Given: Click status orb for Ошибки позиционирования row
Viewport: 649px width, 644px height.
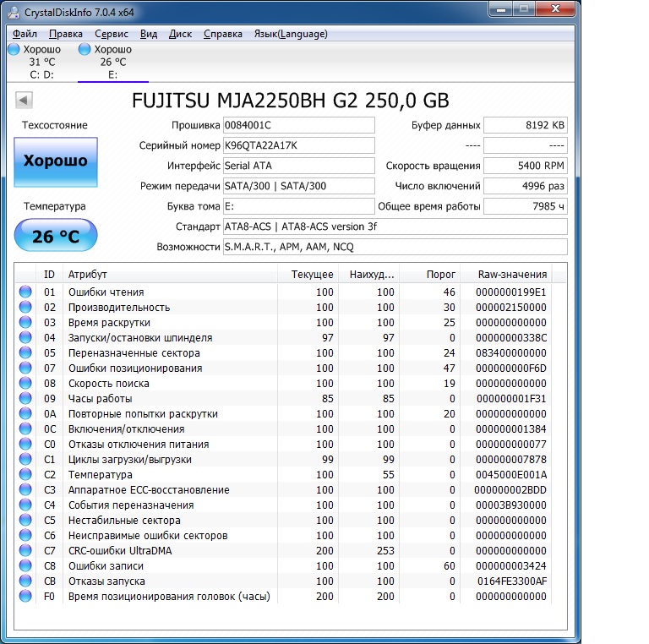Looking at the screenshot, I should [25, 368].
